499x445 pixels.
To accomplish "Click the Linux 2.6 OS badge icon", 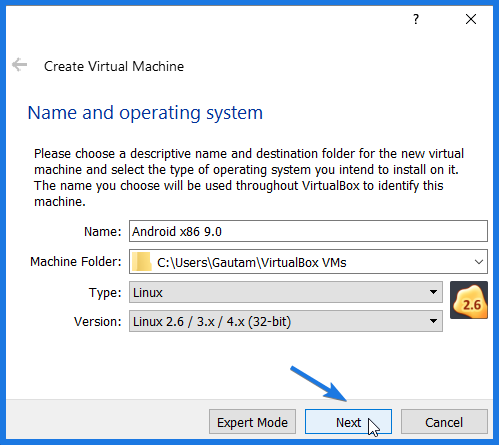I will click(469, 300).
